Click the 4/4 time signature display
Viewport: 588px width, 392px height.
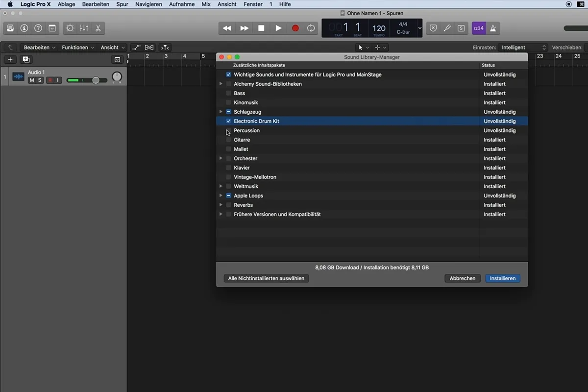(x=403, y=24)
